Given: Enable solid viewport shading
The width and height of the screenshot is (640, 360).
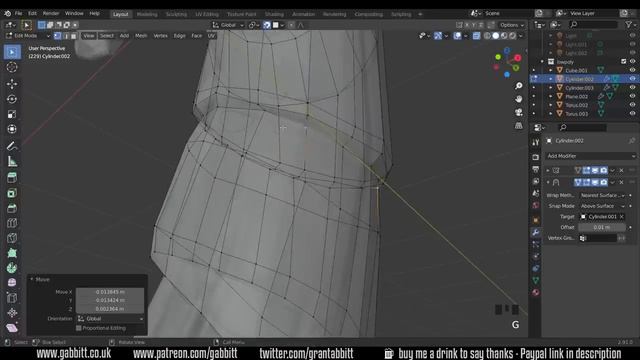Looking at the screenshot, I should pos(496,36).
